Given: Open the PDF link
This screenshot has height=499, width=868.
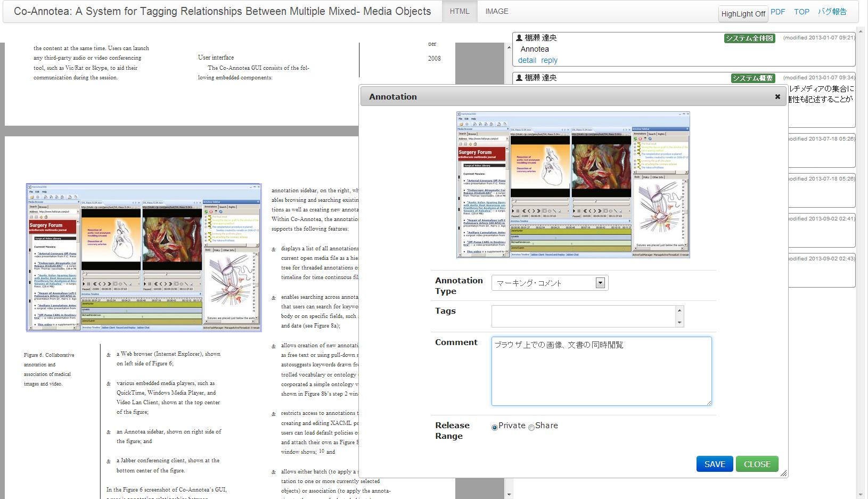Looking at the screenshot, I should (777, 12).
